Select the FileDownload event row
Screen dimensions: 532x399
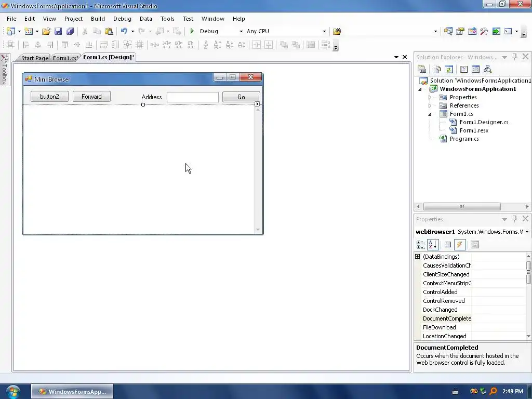(473, 327)
